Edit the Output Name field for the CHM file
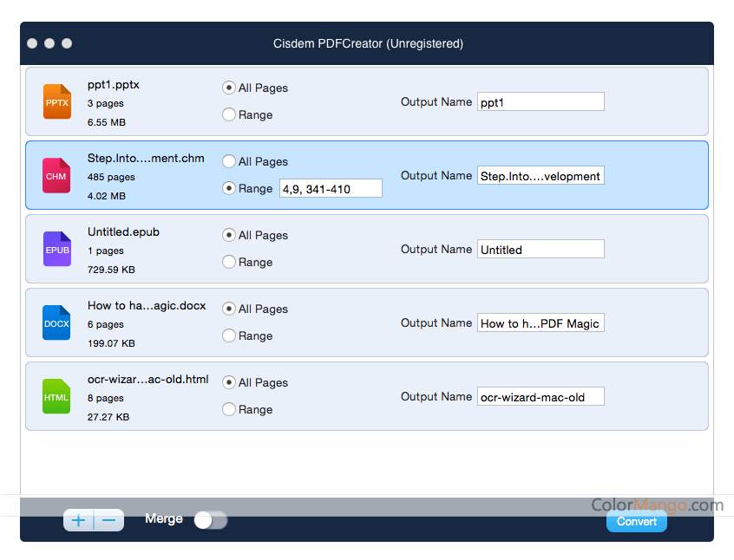Viewport: 734px width, 560px height. 541,176
